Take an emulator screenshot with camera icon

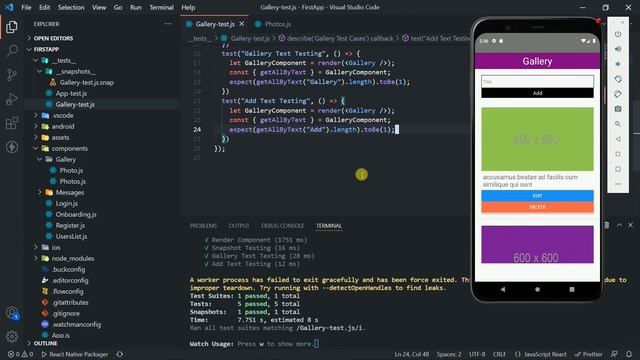pos(618,109)
